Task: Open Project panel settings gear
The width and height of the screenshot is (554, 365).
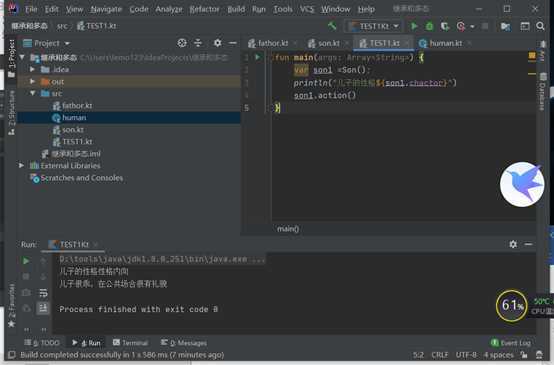Action: [218, 43]
